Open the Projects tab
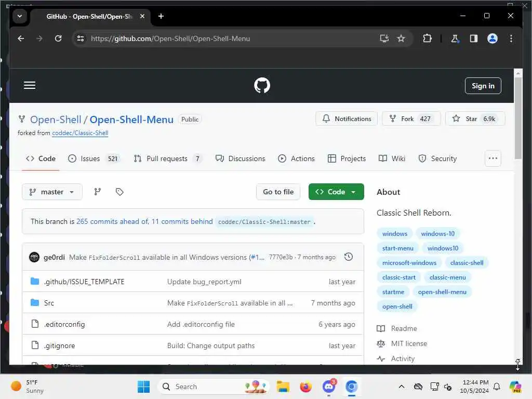 (x=347, y=158)
